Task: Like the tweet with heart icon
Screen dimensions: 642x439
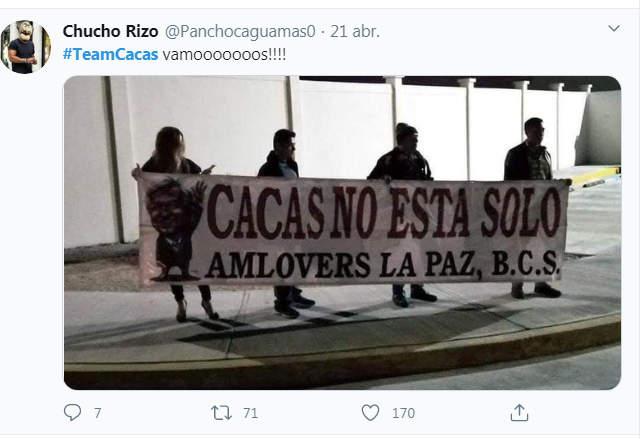Action: [x=371, y=413]
